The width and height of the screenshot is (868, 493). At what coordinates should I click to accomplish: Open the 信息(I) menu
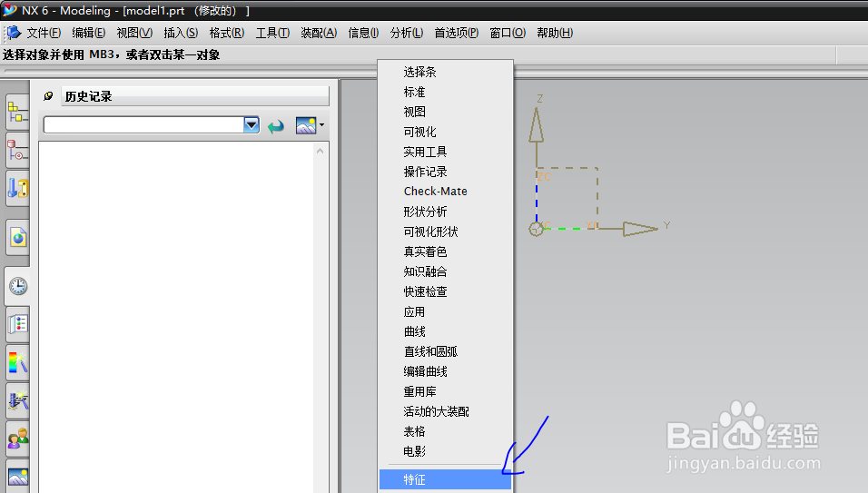click(363, 34)
